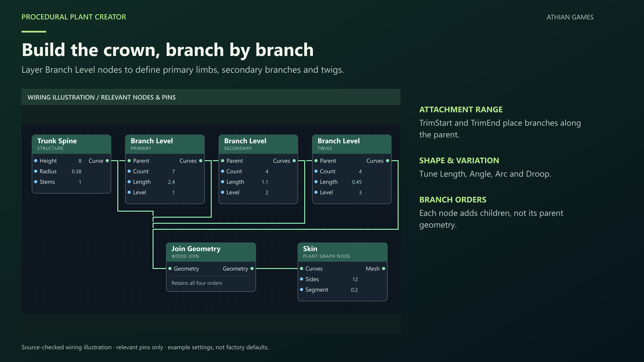The width and height of the screenshot is (644, 362).
Task: Select the Skin node header
Action: point(342,252)
